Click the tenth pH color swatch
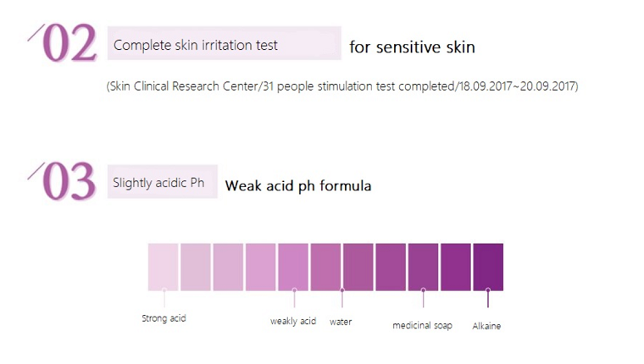The image size is (644, 364). pos(455,267)
